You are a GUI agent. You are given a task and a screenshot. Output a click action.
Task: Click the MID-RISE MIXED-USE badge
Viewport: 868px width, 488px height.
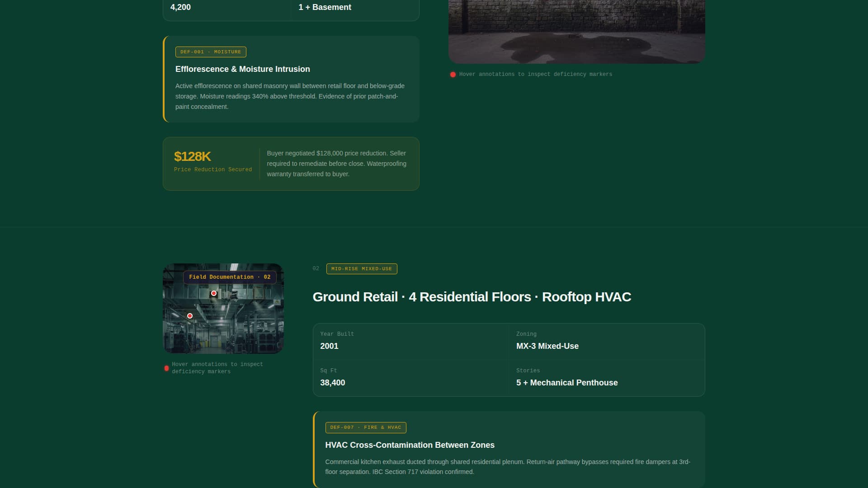pos(361,269)
